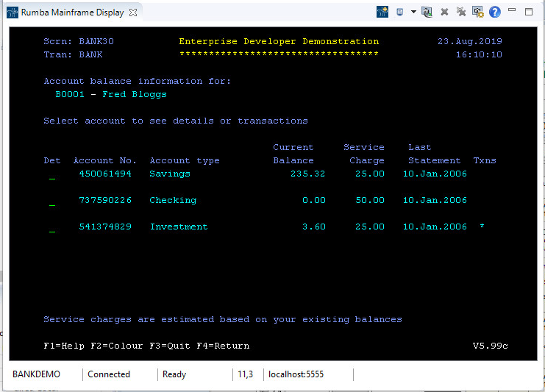
Task: Click localhost:5555 in the status bar
Action: (x=295, y=374)
